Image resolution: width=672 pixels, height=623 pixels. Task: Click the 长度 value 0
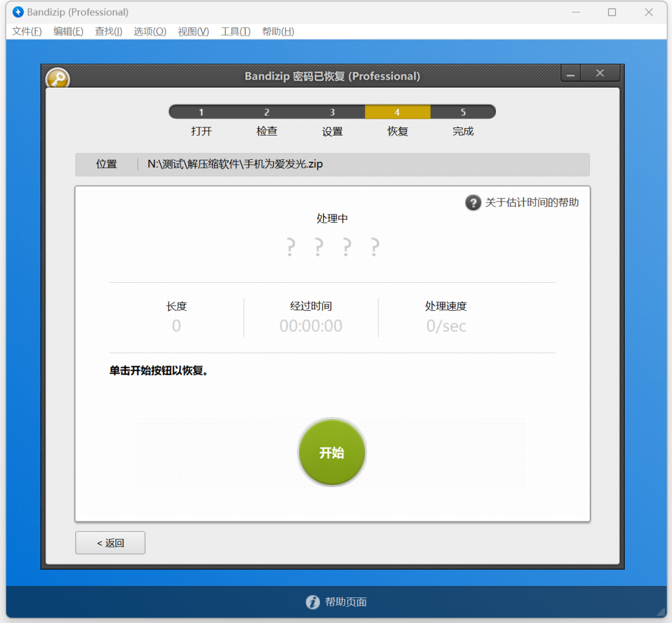coord(176,326)
